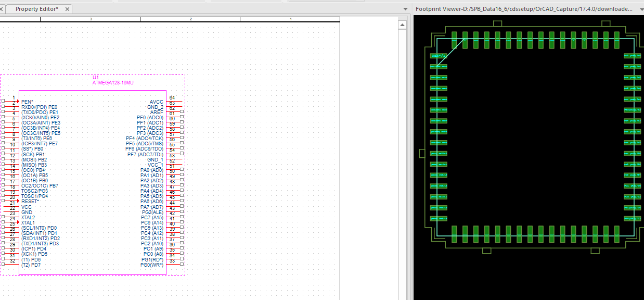Viewport: 644px width, 300px height.
Task: Select the OC2/(OC1C) PB7 pin
Action: (x=40, y=186)
